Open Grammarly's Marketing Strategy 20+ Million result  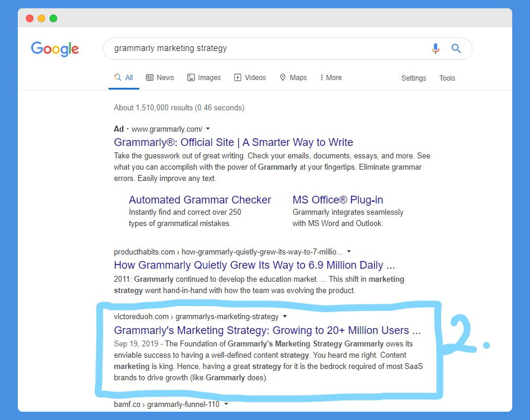click(x=267, y=330)
